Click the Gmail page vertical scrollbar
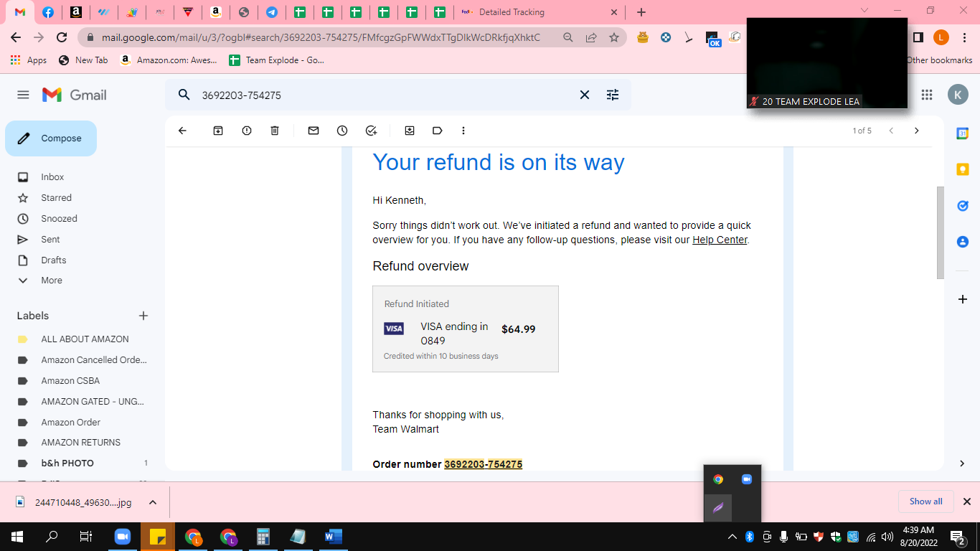The height and width of the screenshot is (551, 980). pos(941,233)
